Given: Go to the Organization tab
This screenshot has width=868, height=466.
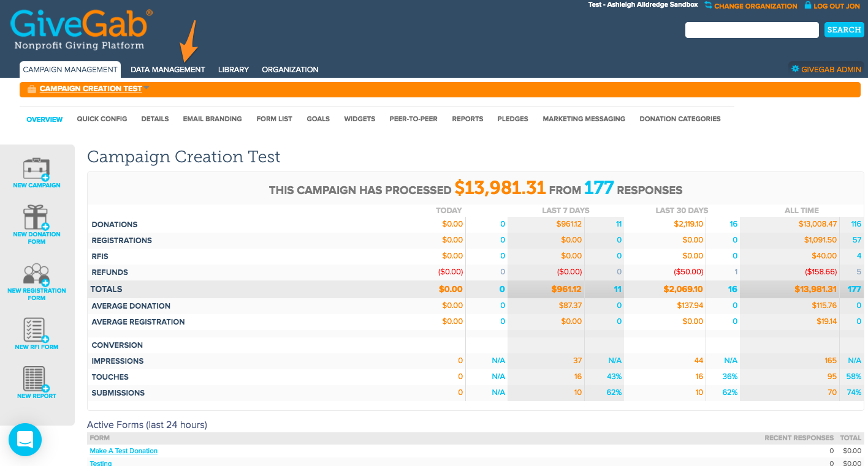Looking at the screenshot, I should pos(290,70).
